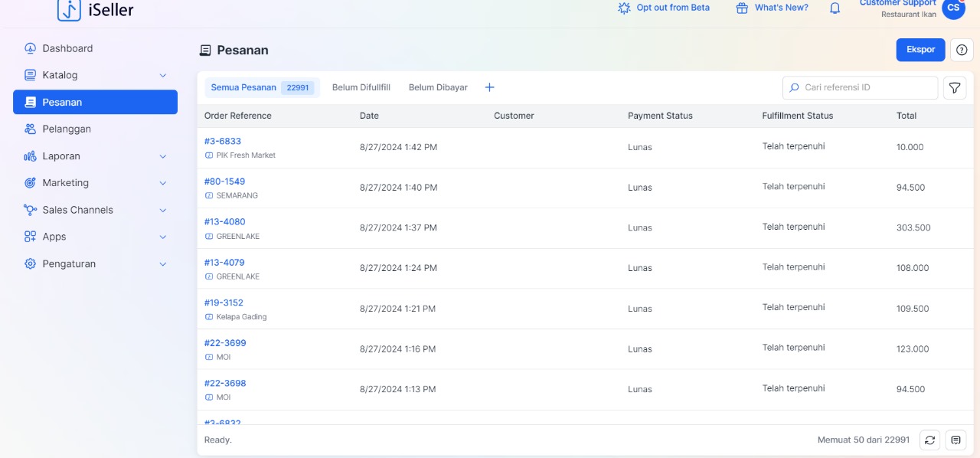Click the outlet icon beside Kelapa Gading

[x=209, y=317]
